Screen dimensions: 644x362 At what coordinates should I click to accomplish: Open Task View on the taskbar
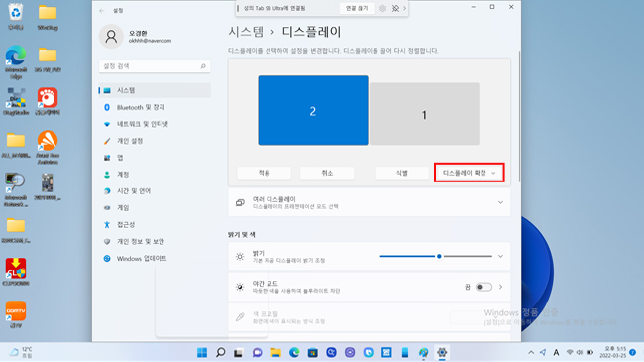pyautogui.click(x=238, y=352)
